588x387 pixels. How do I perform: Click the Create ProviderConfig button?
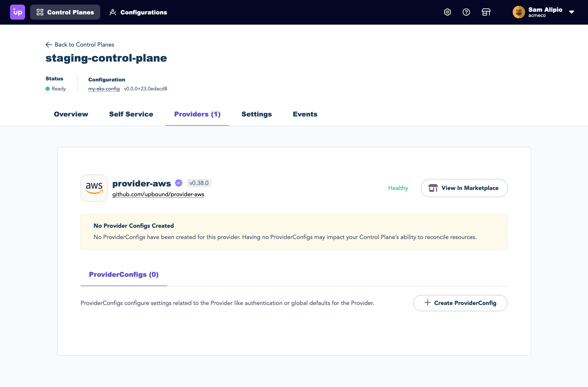tap(460, 303)
